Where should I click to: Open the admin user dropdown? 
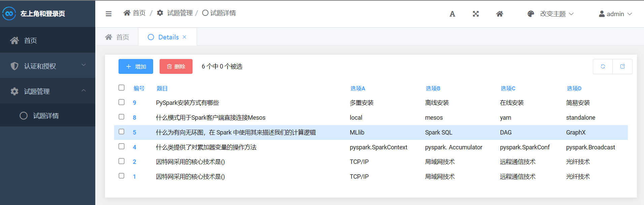tap(615, 14)
